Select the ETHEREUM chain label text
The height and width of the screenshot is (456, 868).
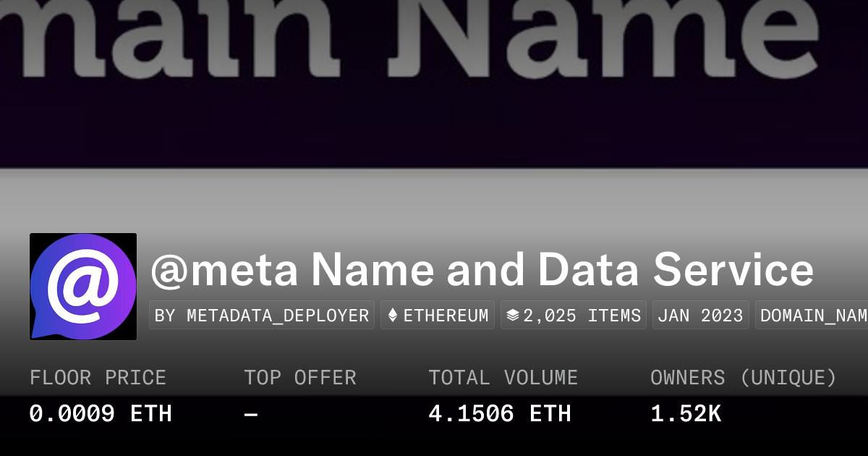(x=446, y=316)
